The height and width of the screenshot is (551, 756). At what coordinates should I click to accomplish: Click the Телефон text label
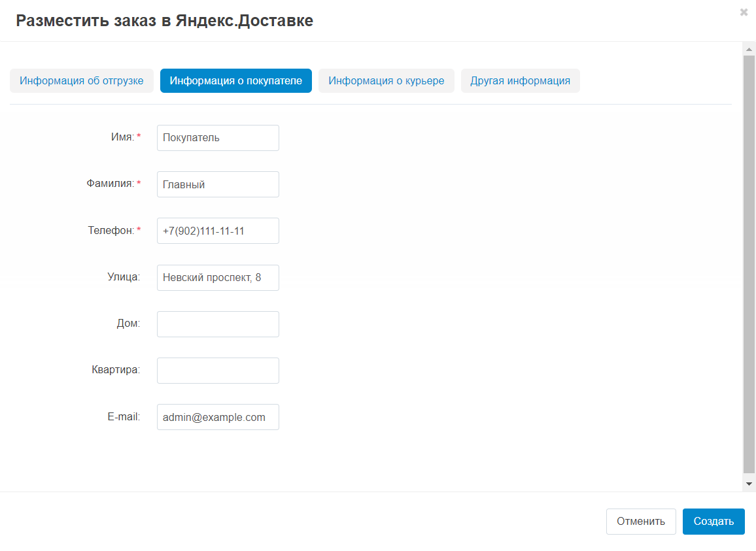111,231
